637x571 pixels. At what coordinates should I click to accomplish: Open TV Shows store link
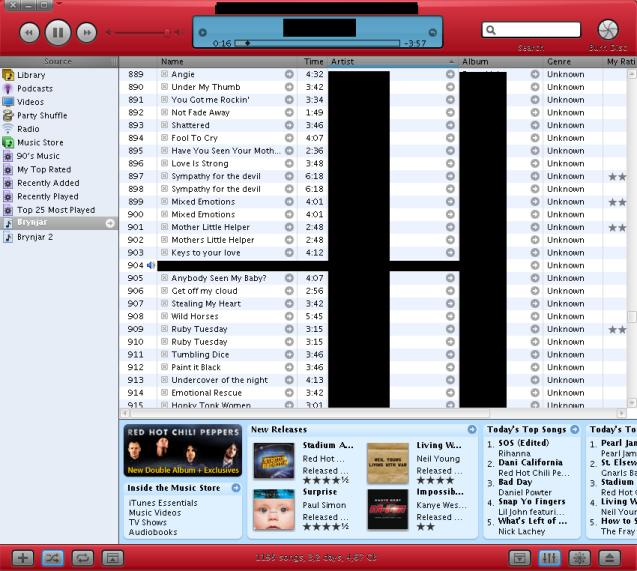[x=147, y=522]
